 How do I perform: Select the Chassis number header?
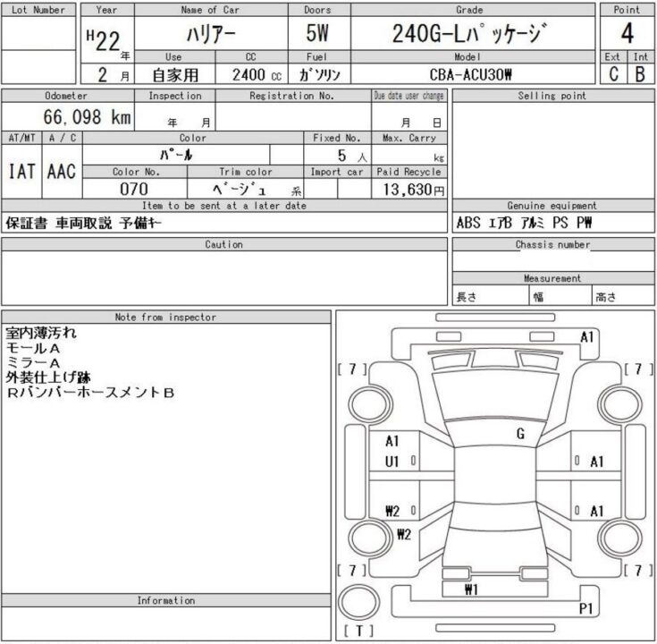tap(552, 244)
